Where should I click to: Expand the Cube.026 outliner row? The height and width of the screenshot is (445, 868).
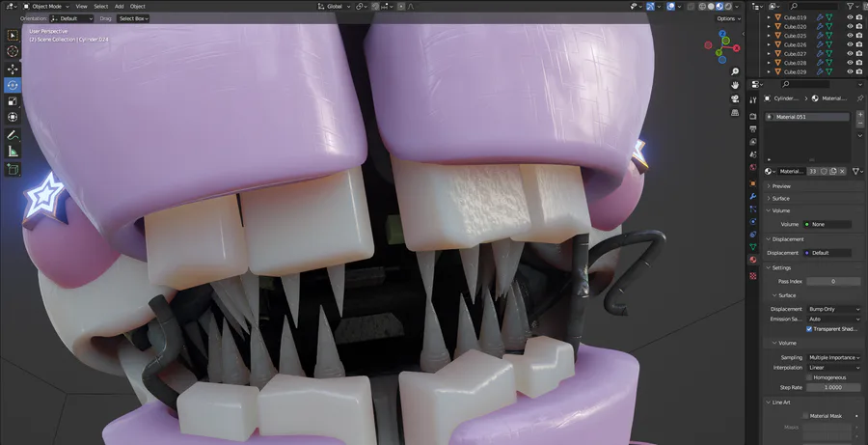pyautogui.click(x=768, y=44)
